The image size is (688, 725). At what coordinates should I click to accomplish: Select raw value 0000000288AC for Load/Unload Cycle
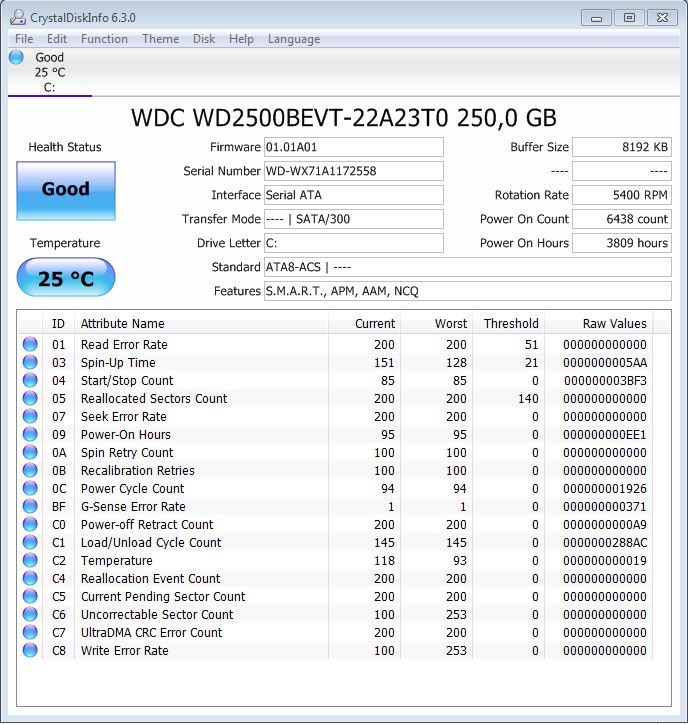(605, 543)
